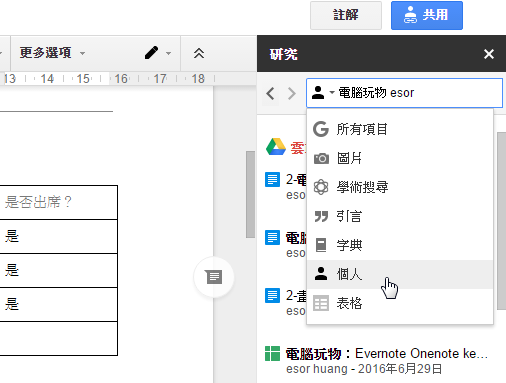Select 學術搜尋 from search type menu
Viewport: 506px width, 383px height.
(x=400, y=187)
